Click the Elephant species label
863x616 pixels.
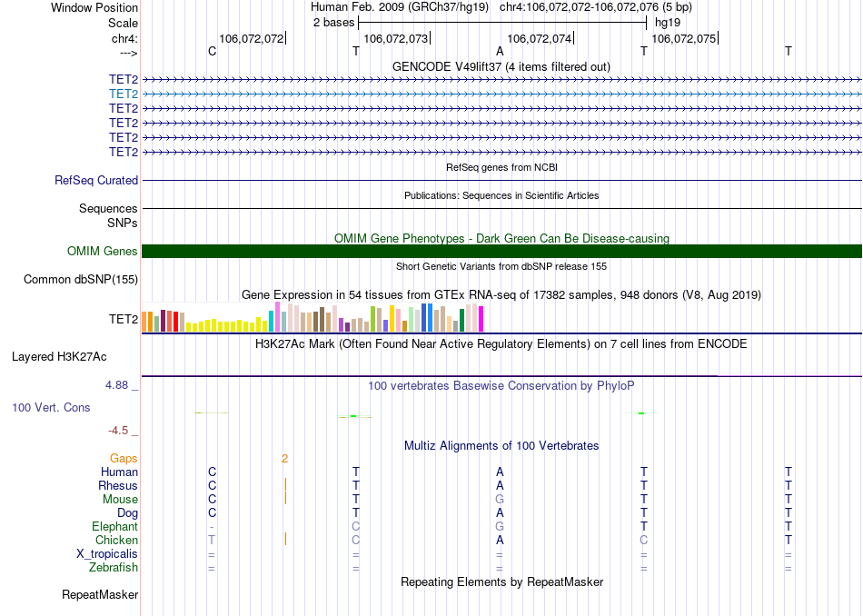(x=114, y=526)
